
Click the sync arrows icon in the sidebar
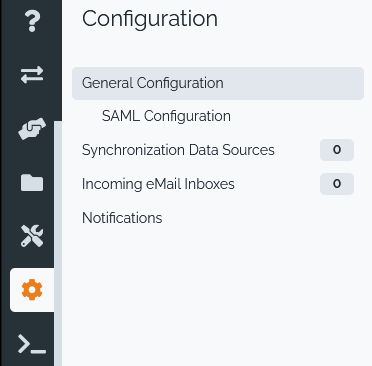[32, 74]
